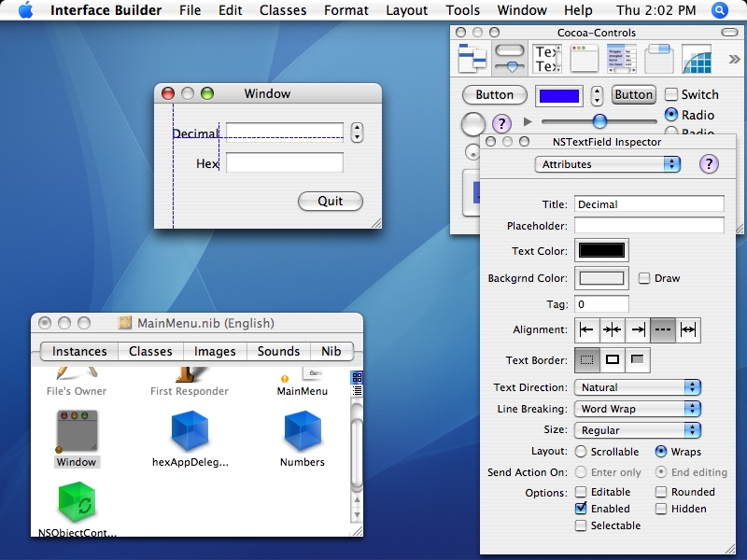Set natural (dashed) text alignment
The image size is (747, 560).
663,329
